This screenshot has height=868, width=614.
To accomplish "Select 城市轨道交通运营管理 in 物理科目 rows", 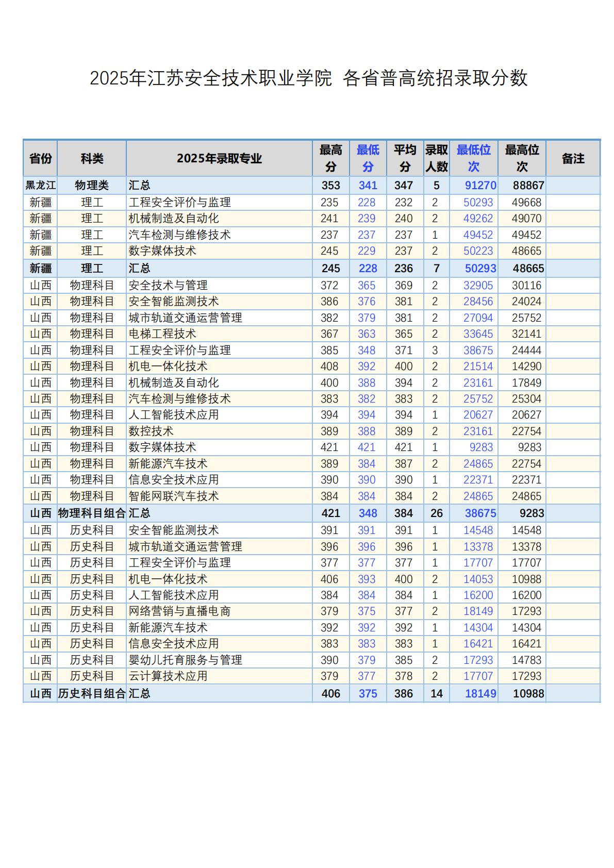I will (185, 318).
